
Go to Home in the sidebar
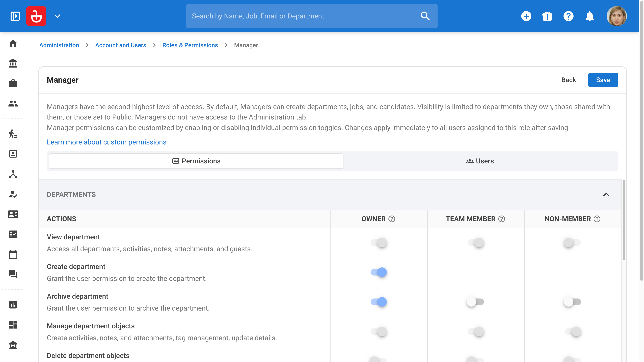tap(13, 43)
